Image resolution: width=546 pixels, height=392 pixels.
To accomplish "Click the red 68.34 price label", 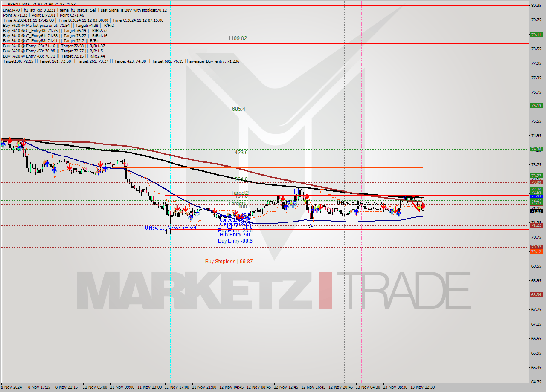I will pyautogui.click(x=536, y=294).
